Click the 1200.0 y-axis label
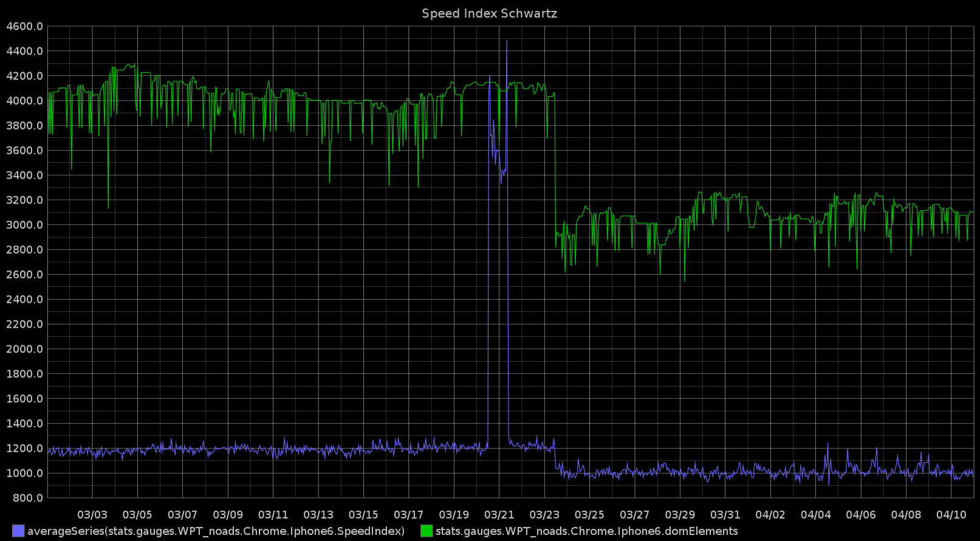980x541 pixels. tap(24, 449)
